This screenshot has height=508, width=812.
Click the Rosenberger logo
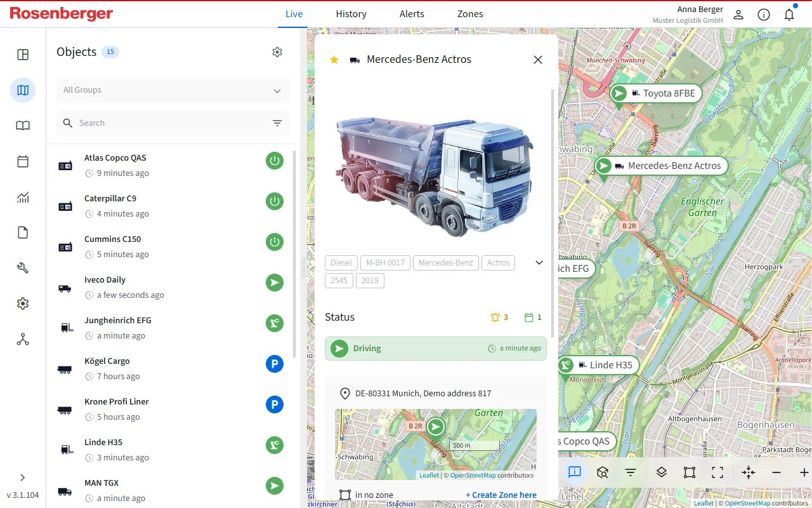pyautogui.click(x=62, y=13)
